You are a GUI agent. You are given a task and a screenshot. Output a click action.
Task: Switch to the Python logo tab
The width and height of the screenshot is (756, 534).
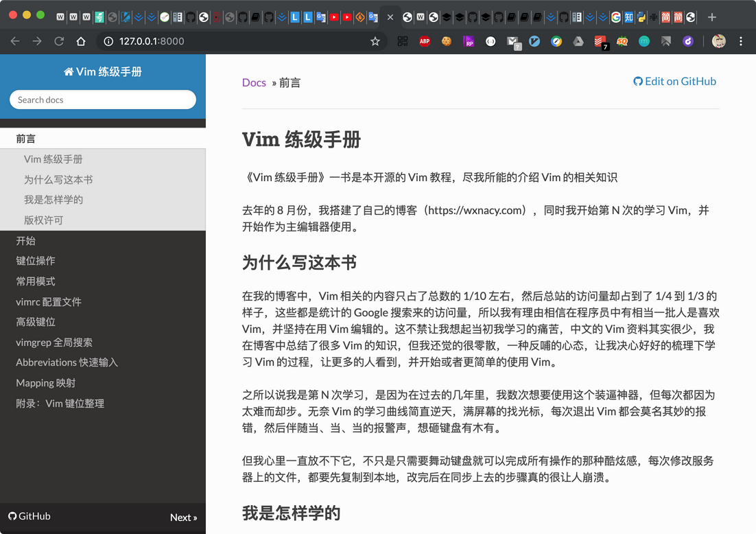tap(641, 17)
